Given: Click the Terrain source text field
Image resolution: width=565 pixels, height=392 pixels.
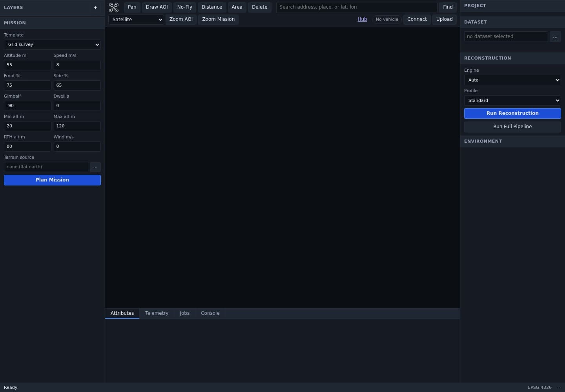Looking at the screenshot, I should coord(46,167).
